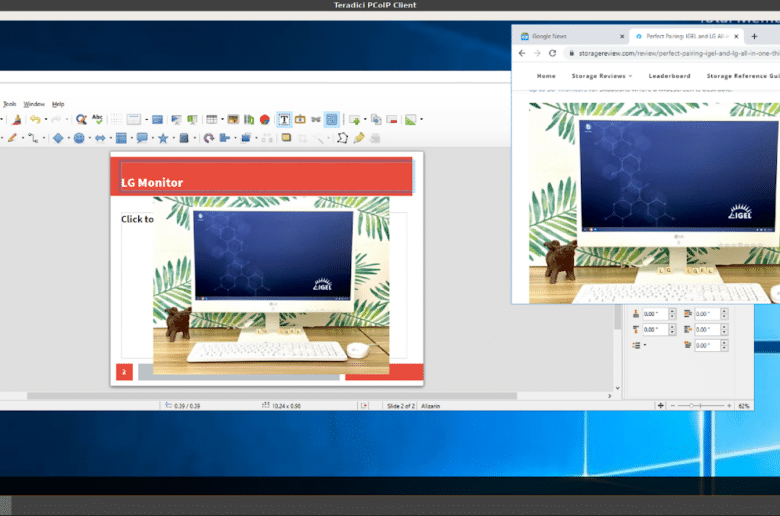Viewport: 780px width, 516px height.
Task: Expand the Basic Shapes dropdown arrow
Action: click(x=69, y=138)
